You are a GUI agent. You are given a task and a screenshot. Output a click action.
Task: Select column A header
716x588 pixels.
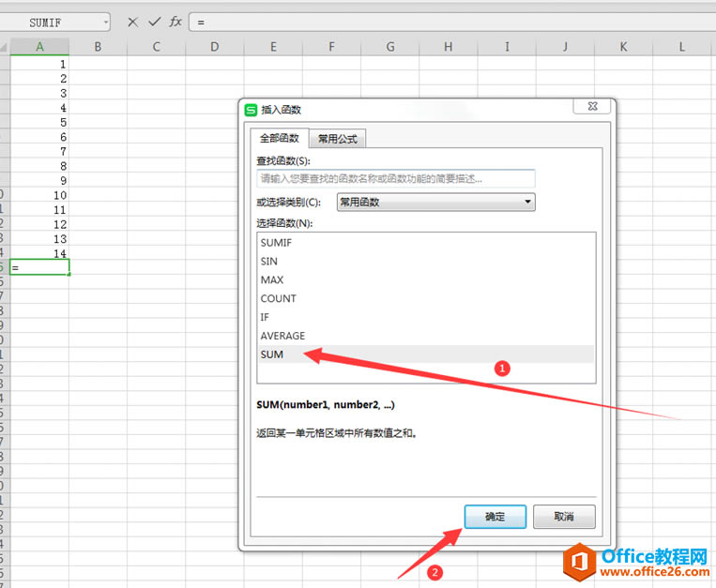point(39,47)
